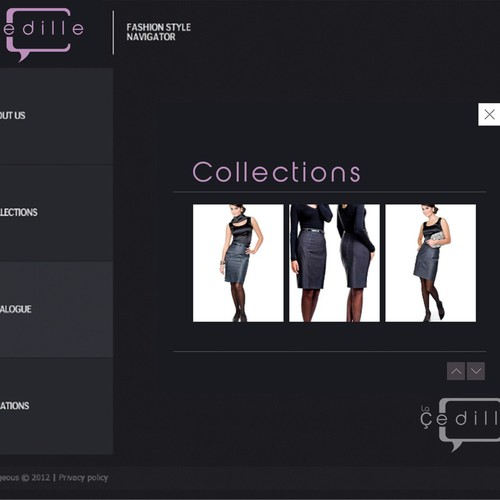Click the up arrow gallery button

click(x=456, y=371)
